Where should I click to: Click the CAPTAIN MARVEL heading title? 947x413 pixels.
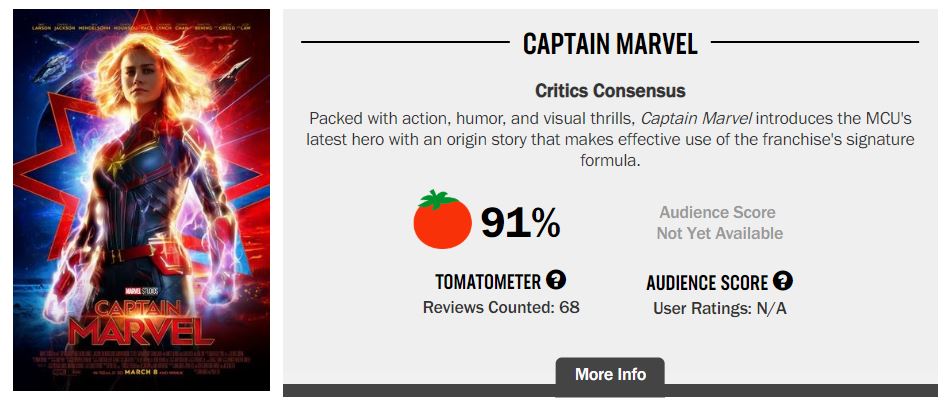point(610,43)
